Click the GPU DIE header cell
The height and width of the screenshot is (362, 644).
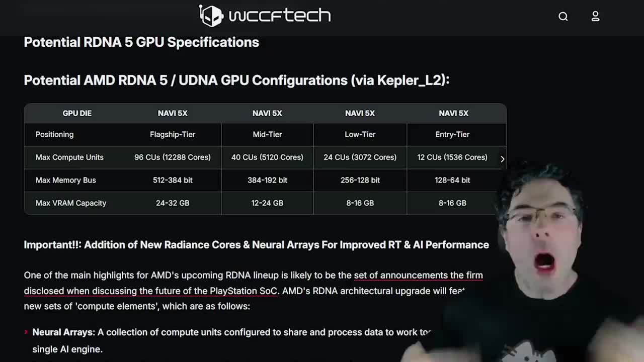(76, 113)
